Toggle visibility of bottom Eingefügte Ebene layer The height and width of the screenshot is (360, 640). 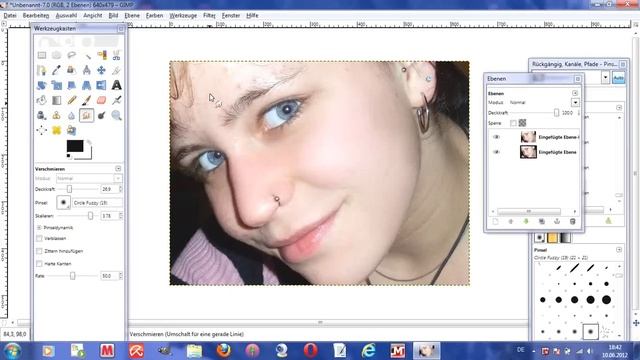[496, 152]
